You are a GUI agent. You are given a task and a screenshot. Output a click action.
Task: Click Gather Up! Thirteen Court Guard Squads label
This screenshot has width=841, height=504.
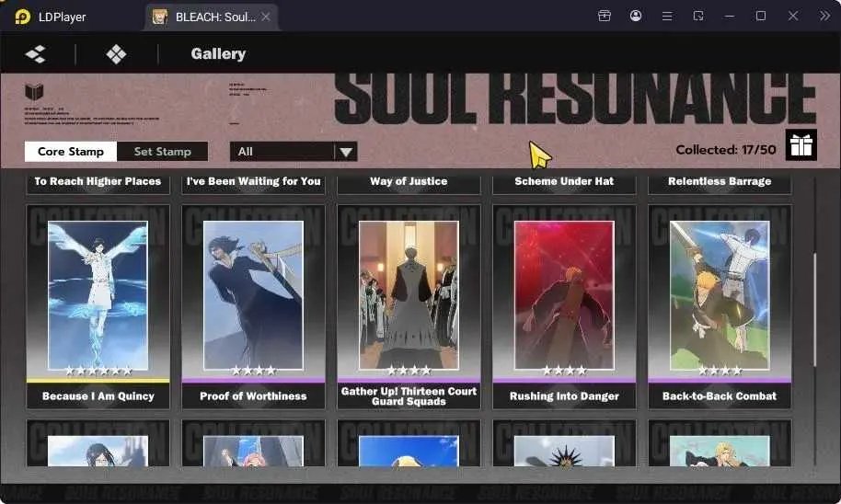pos(409,396)
